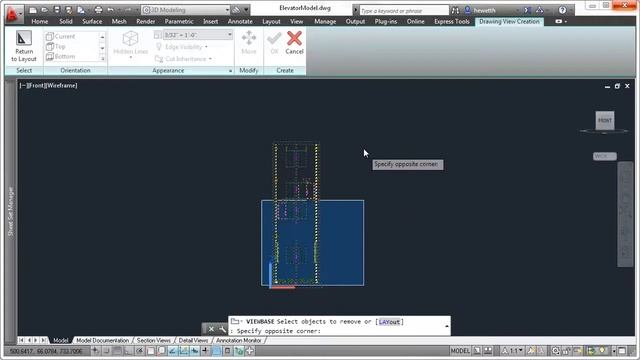Viewport: 640px width, 360px height.
Task: Open the Home ribbon tab
Action: 40,21
